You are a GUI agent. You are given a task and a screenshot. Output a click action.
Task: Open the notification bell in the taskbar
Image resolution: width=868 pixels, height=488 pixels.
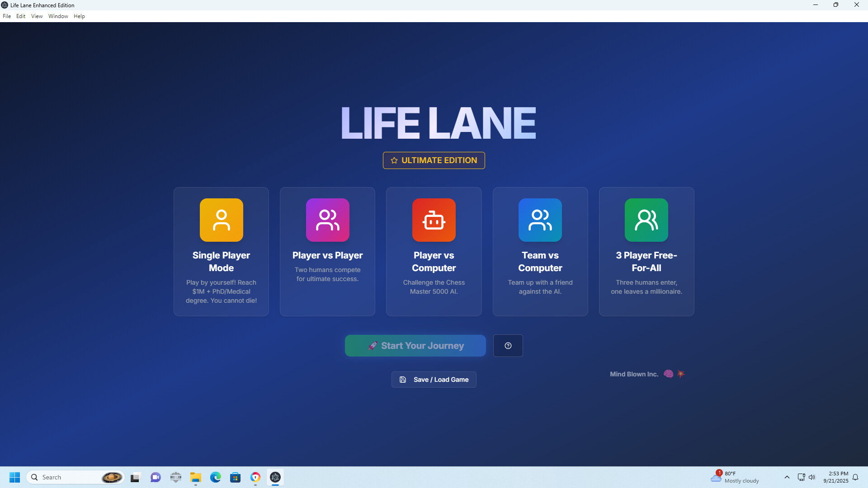click(x=855, y=477)
